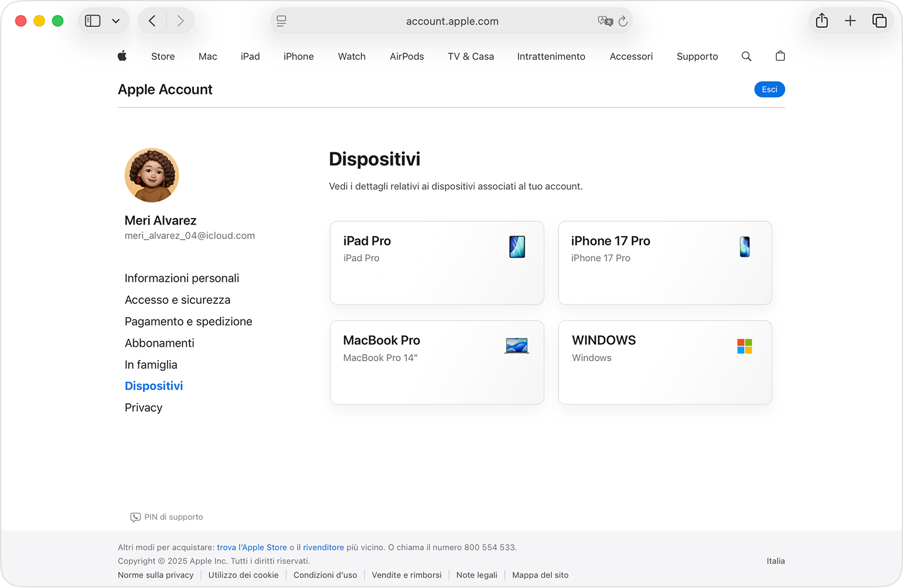Open the trova l'Apple Store link
The height and width of the screenshot is (588, 903).
pos(251,547)
